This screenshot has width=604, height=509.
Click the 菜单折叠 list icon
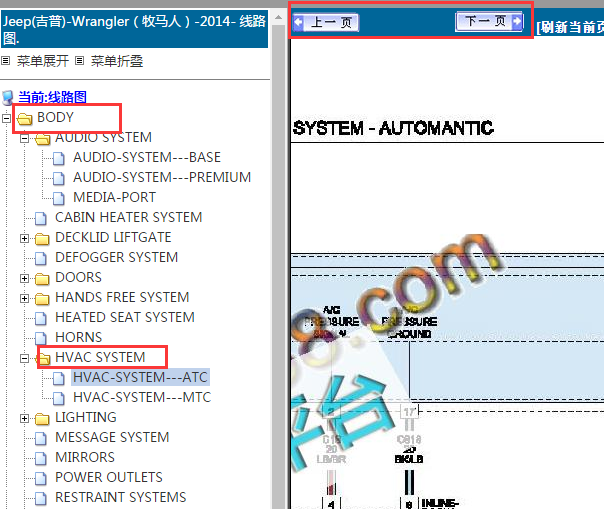(x=79, y=60)
